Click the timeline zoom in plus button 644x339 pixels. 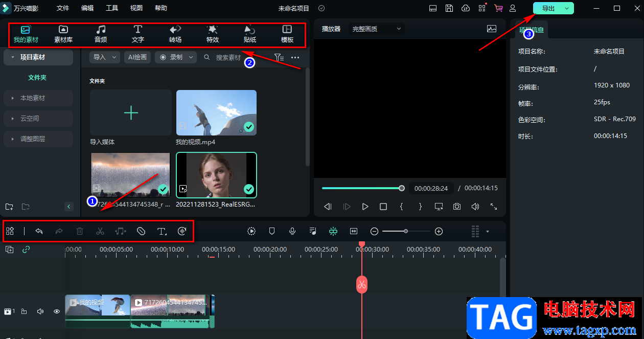tap(439, 231)
